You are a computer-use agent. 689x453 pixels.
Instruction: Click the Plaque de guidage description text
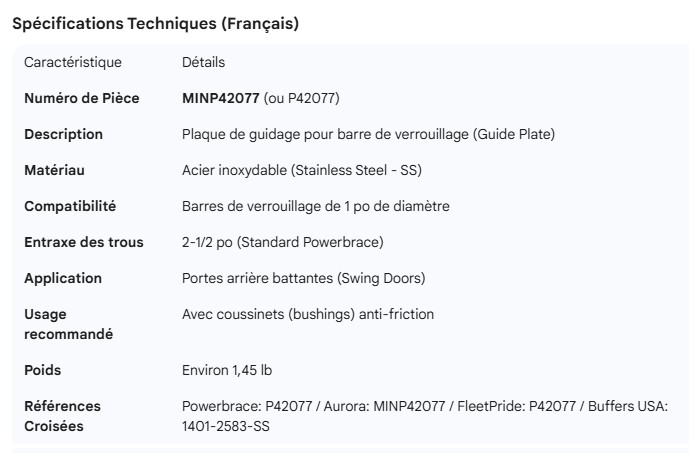pyautogui.click(x=368, y=134)
